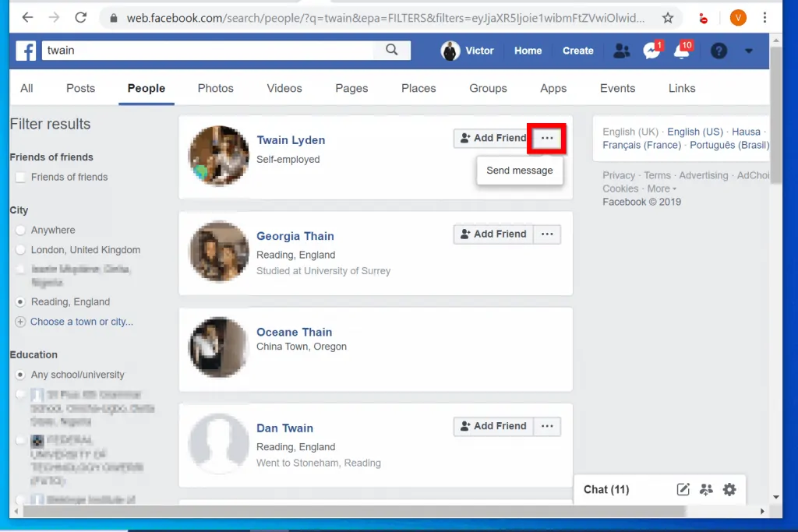Screen dimensions: 798x532
Task: Open Twain Lyden's profile picture
Action: point(219,156)
